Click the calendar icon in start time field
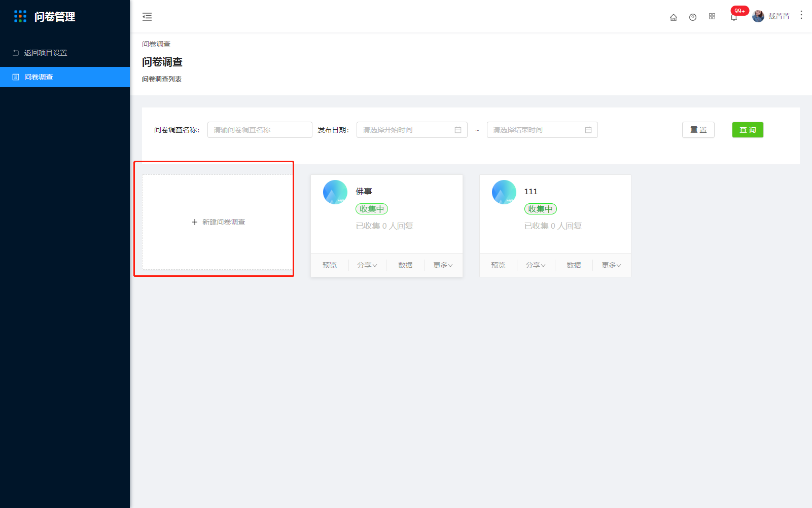The height and width of the screenshot is (508, 812). (458, 130)
